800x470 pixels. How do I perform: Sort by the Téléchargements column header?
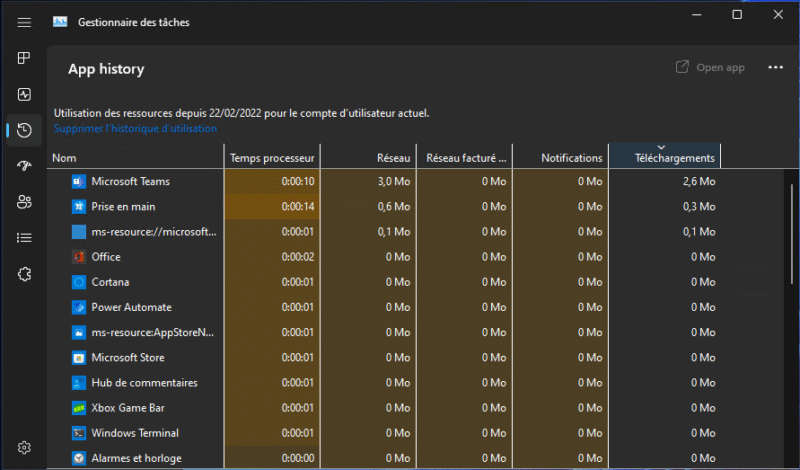coord(664,158)
